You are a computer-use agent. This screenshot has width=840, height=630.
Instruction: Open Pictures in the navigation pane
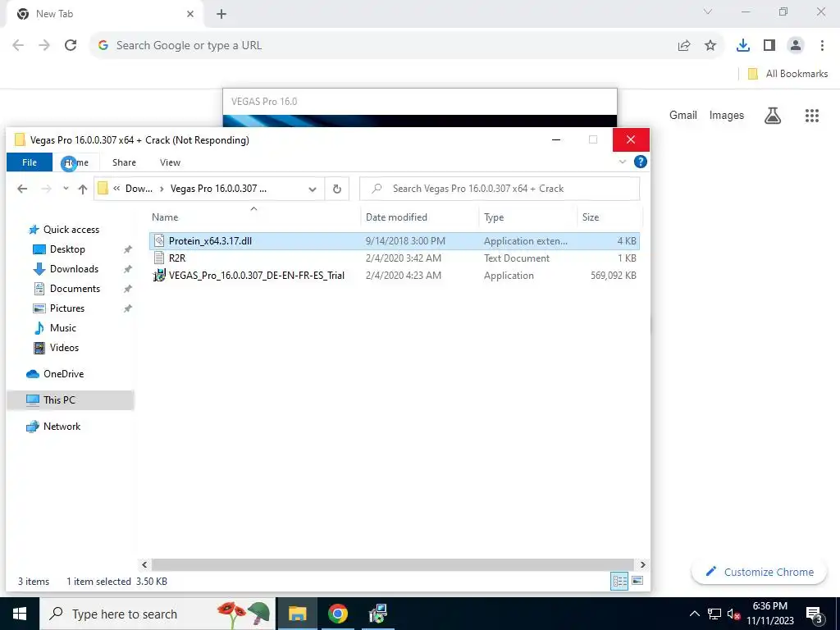pyautogui.click(x=67, y=308)
